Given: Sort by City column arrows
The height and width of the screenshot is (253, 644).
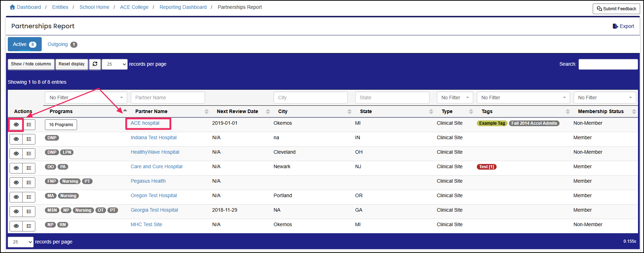Looking at the screenshot, I should (x=350, y=111).
